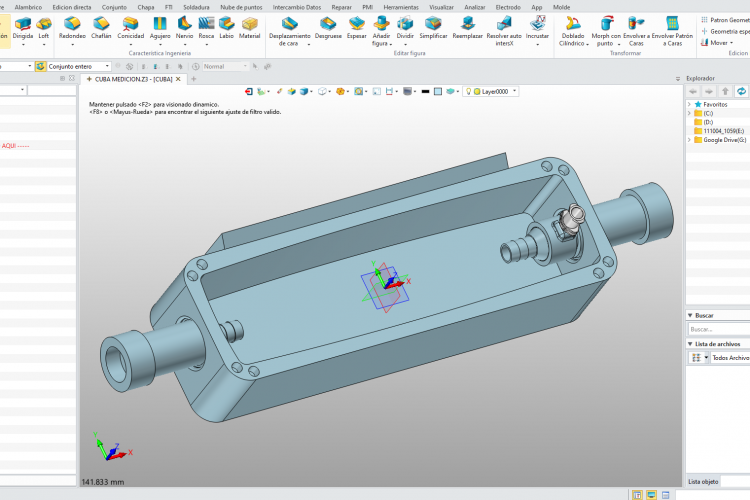Click the black color swatch in view toolbar
Image resolution: width=750 pixels, height=500 pixels.
(x=425, y=91)
